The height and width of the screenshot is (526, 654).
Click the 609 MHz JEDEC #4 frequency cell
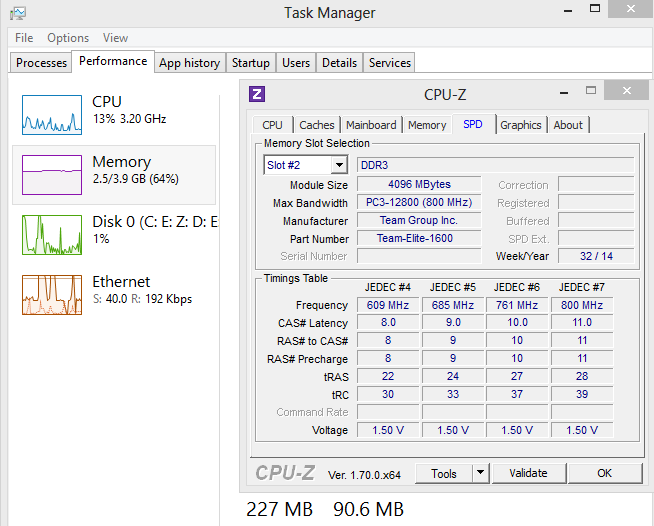click(388, 305)
